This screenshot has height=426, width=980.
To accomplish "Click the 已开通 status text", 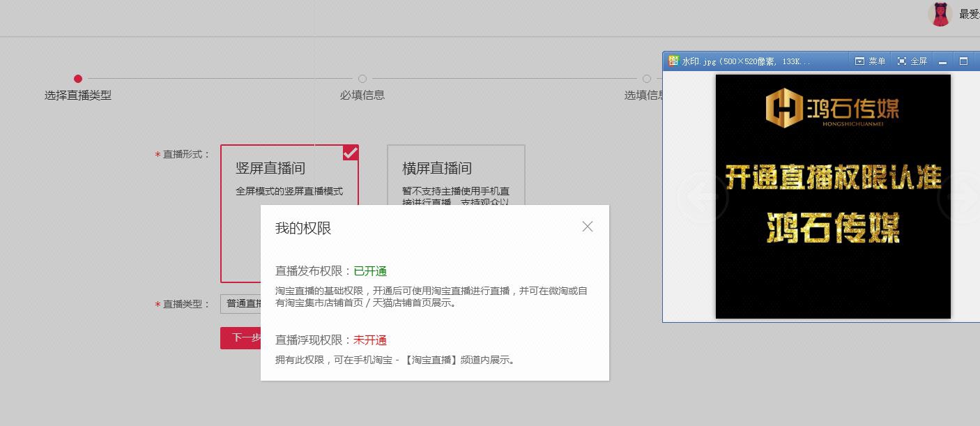I will 370,271.
